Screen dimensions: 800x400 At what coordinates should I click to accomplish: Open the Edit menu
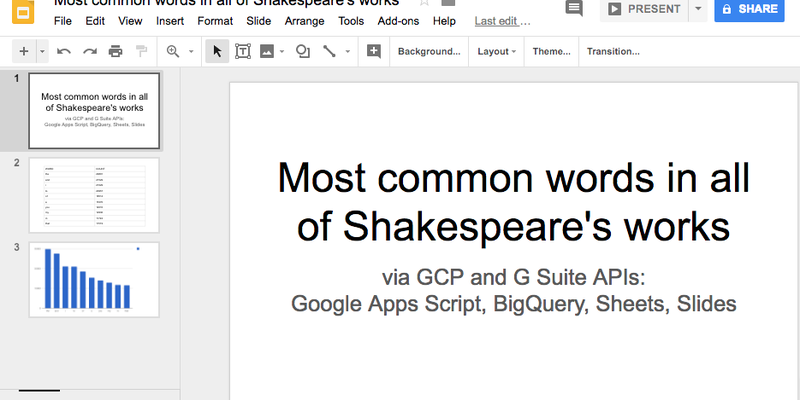click(x=95, y=21)
